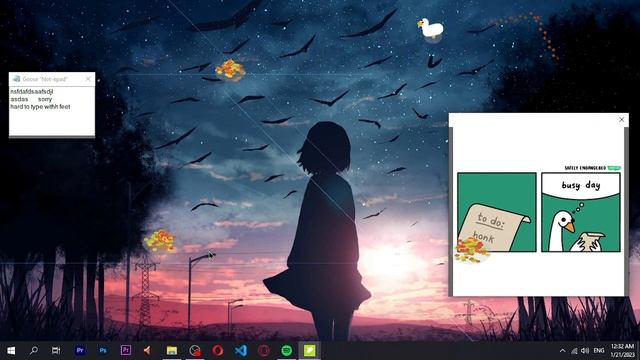Expand hidden system tray icons chevron

[x=562, y=351]
